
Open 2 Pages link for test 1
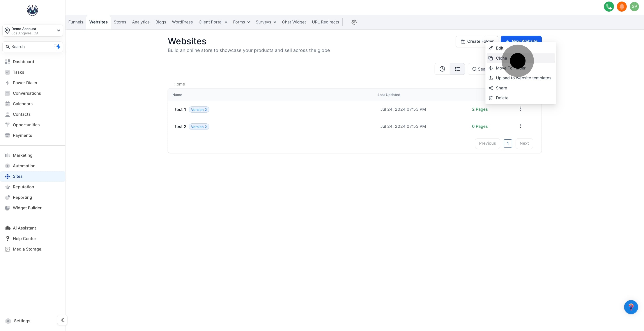[x=479, y=109]
